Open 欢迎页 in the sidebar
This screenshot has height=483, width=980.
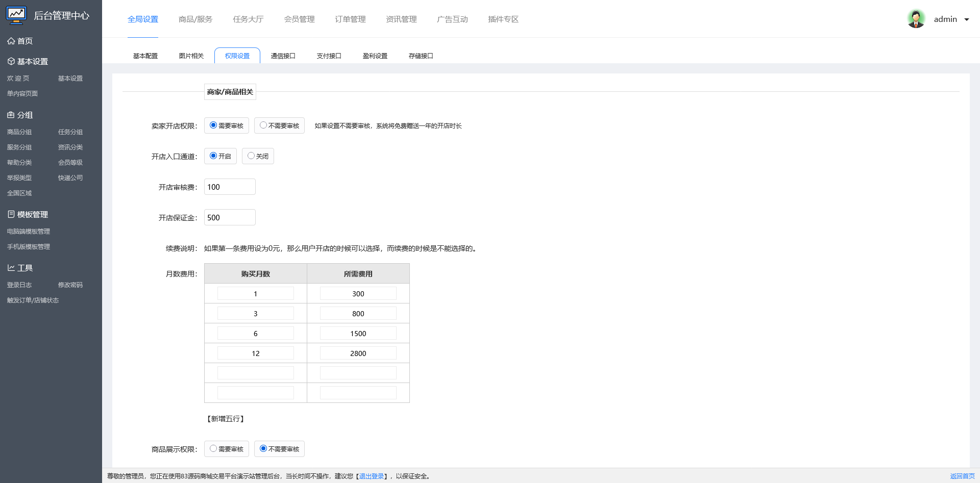18,78
